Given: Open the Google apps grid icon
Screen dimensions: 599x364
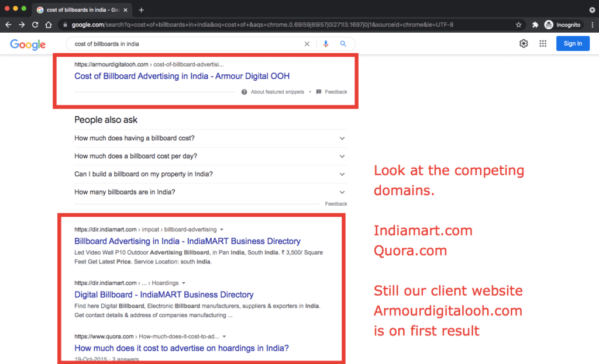Looking at the screenshot, I should tap(543, 43).
